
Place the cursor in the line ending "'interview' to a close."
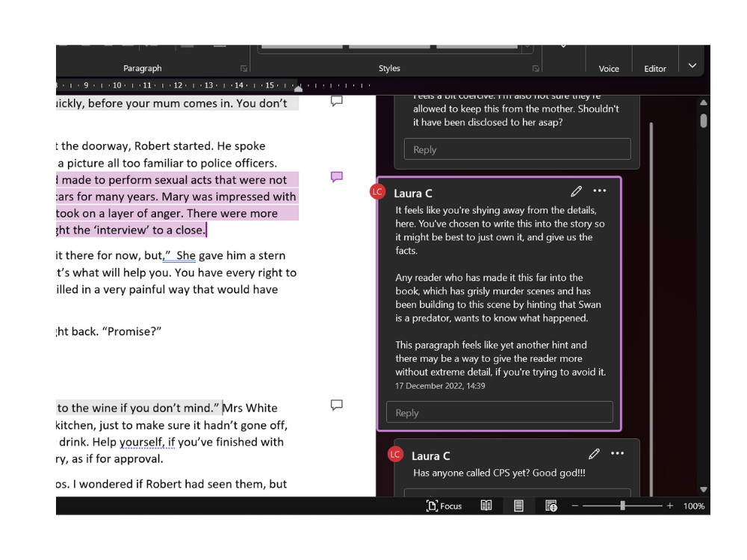coord(131,230)
